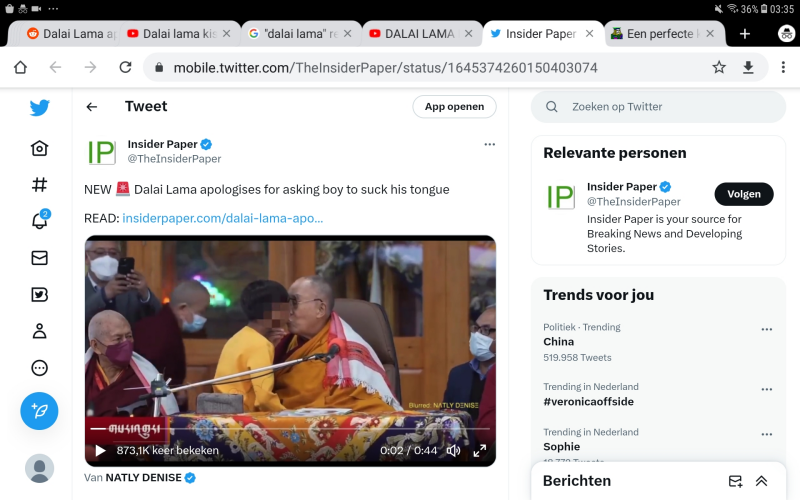Image resolution: width=800 pixels, height=500 pixels.
Task: Open Profile person icon in sidebar
Action: 39,331
